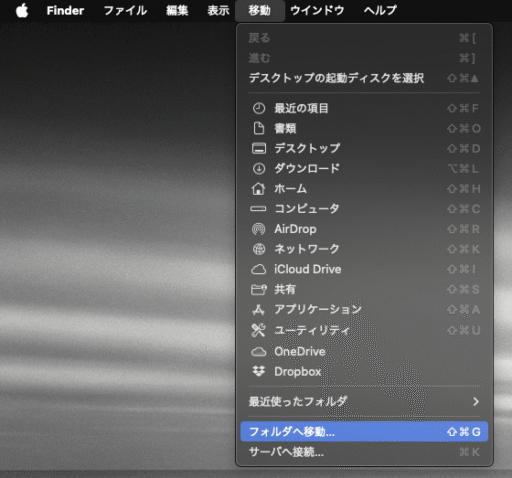Choose フォルダへ移動... menu item
The height and width of the screenshot is (478, 512).
coord(364,432)
